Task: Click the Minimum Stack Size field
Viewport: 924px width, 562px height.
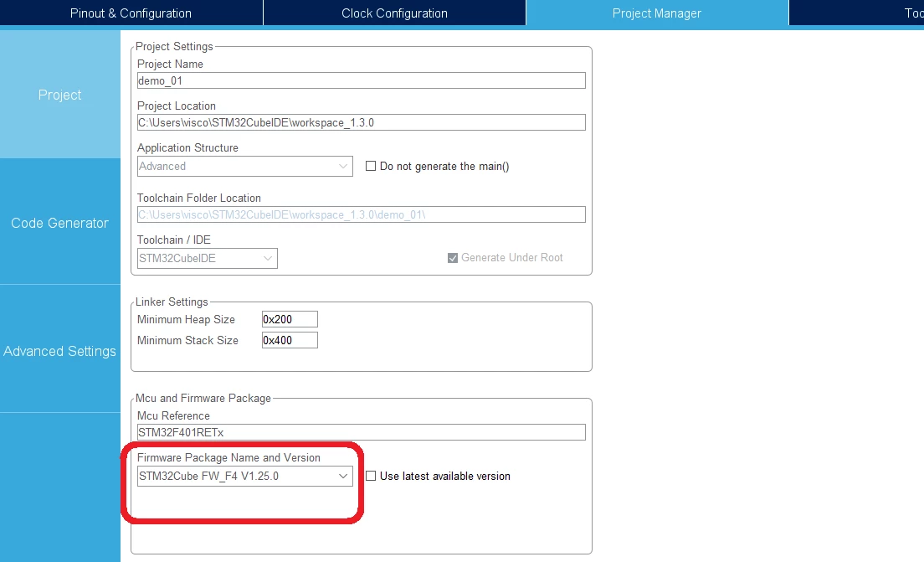Action: tap(290, 340)
